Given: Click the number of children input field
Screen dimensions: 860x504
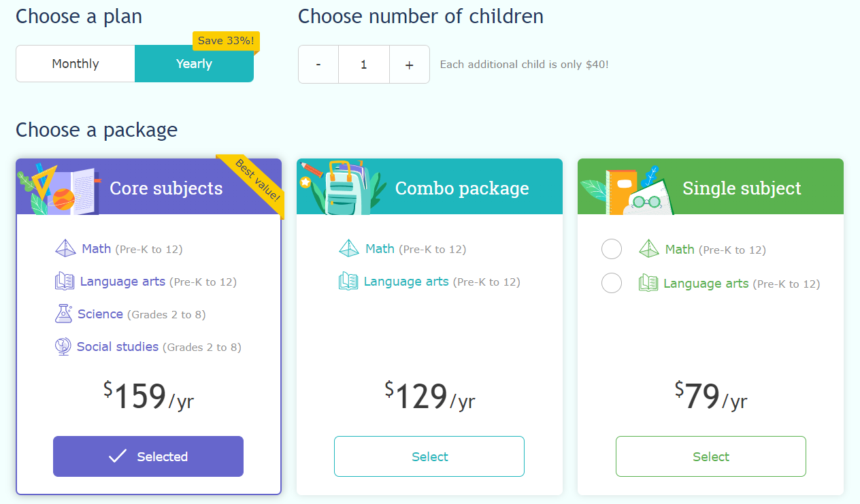Looking at the screenshot, I should 364,65.
